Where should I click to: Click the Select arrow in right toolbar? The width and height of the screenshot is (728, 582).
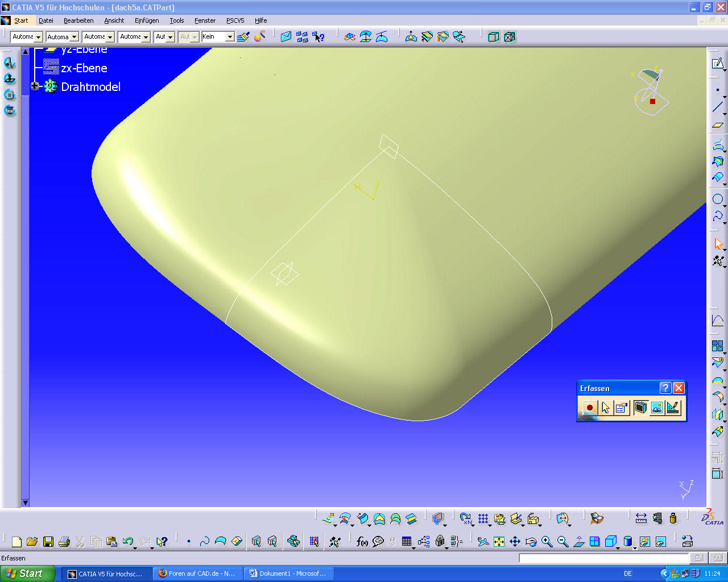[718, 244]
